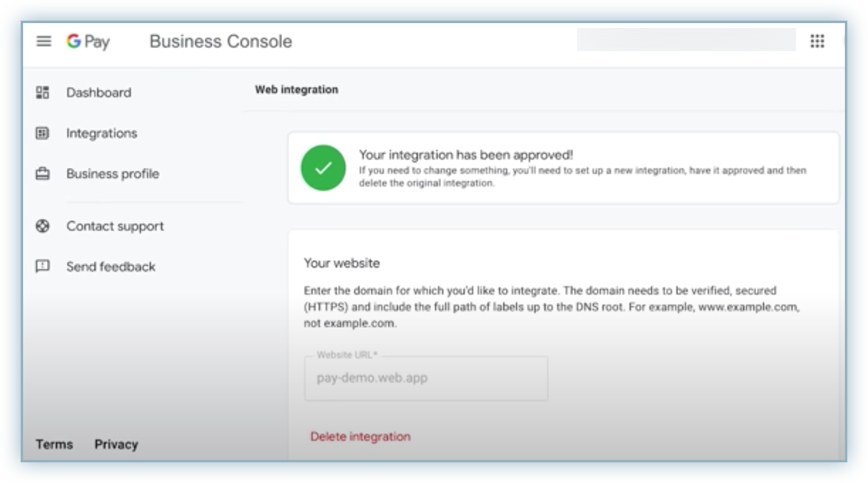Viewport: 868px width, 483px height.
Task: Click the Contact support lifebuoy icon
Action: pyautogui.click(x=43, y=226)
